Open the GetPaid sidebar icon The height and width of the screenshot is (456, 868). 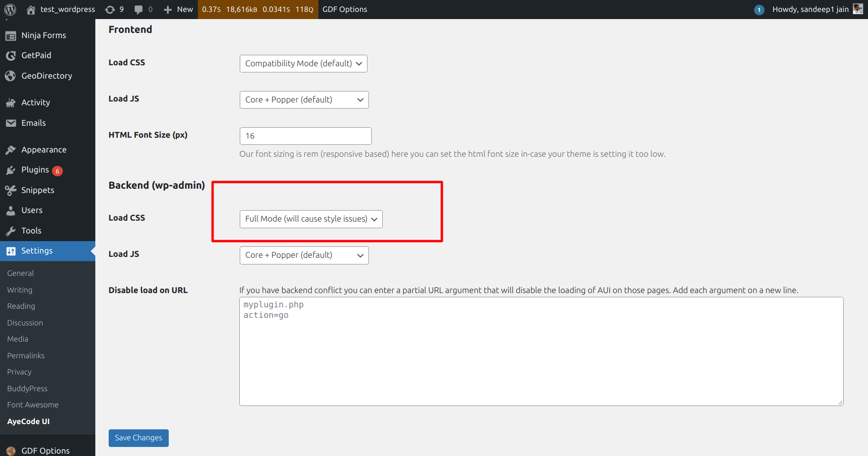[10, 56]
